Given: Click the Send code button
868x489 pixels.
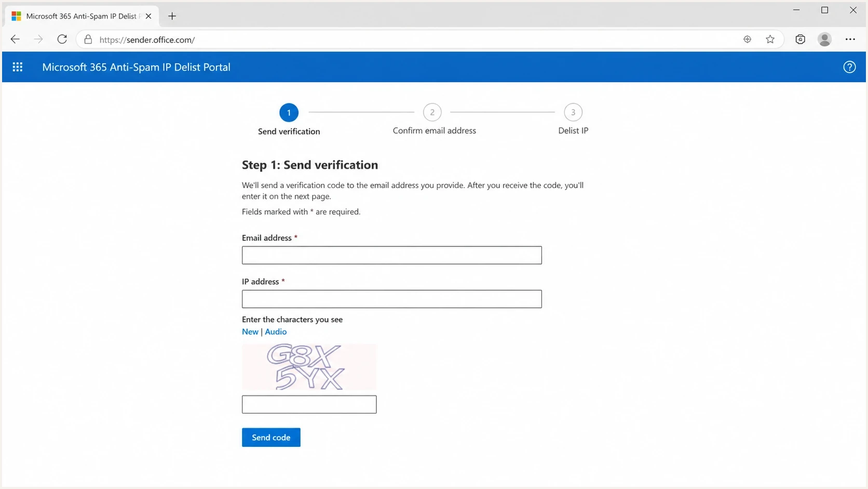Looking at the screenshot, I should coord(271,438).
